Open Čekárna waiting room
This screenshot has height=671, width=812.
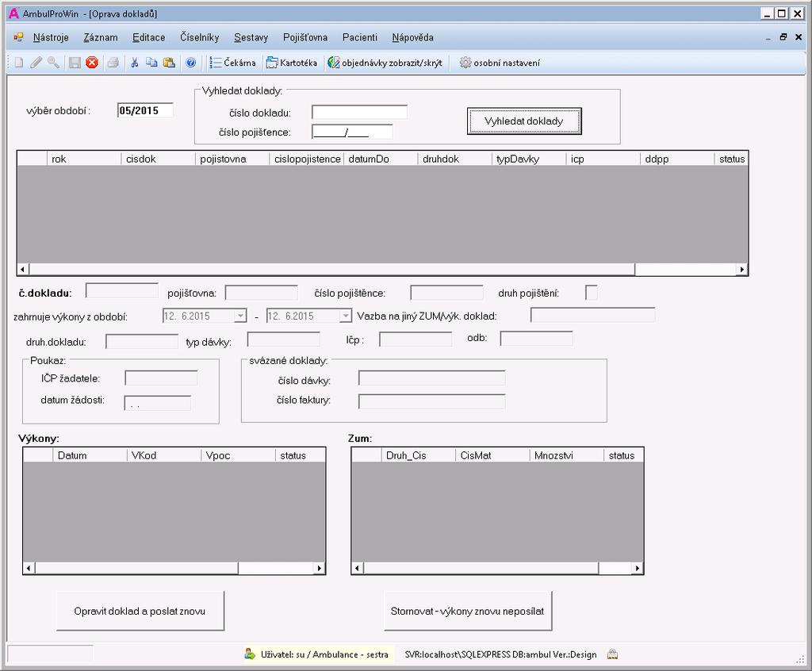[232, 63]
